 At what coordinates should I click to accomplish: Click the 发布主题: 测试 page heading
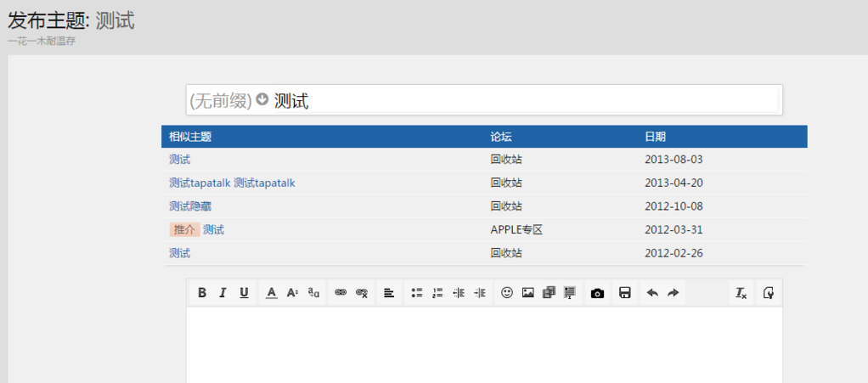(x=70, y=21)
